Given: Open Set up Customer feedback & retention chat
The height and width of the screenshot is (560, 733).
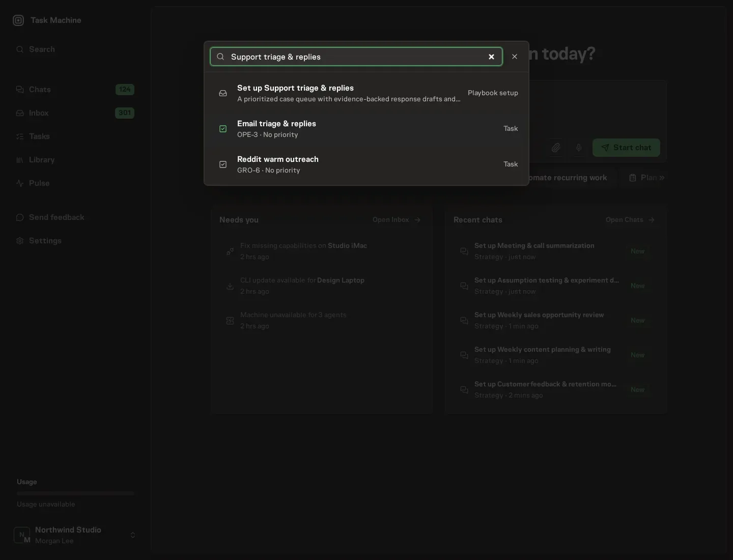Looking at the screenshot, I should (556, 390).
